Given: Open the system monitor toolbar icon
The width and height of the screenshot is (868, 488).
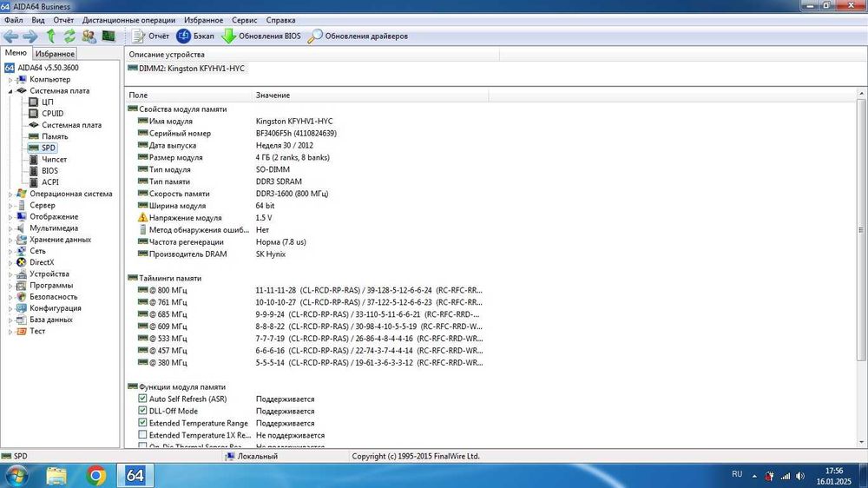Looking at the screenshot, I should point(108,36).
